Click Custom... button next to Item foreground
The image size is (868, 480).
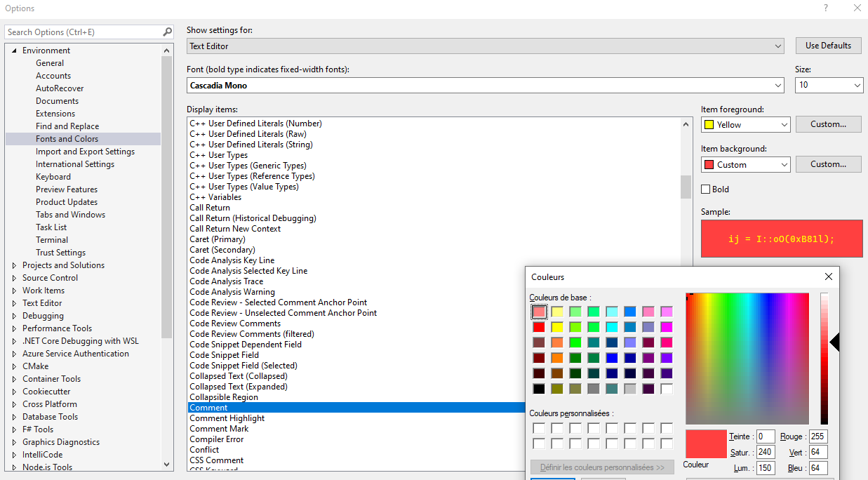828,124
